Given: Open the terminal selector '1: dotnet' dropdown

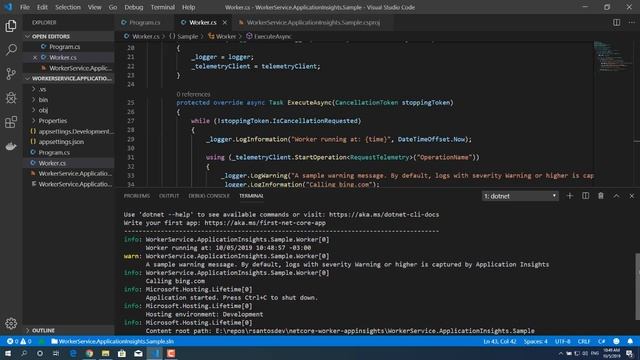Looking at the screenshot, I should (x=520, y=196).
